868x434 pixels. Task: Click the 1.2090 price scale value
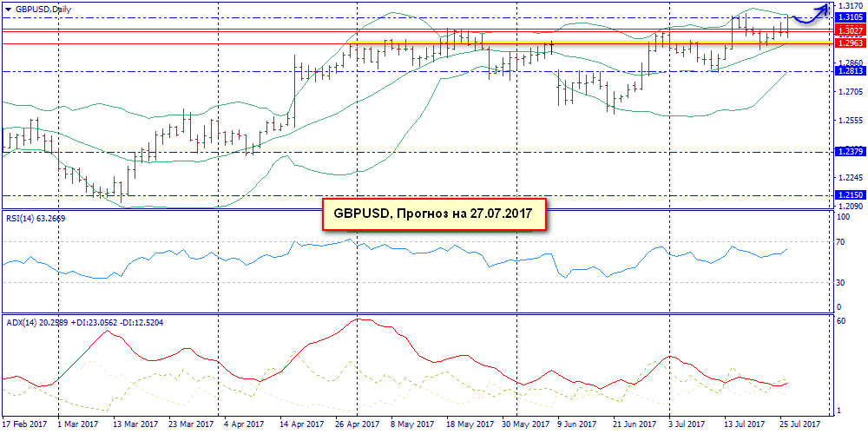click(849, 206)
